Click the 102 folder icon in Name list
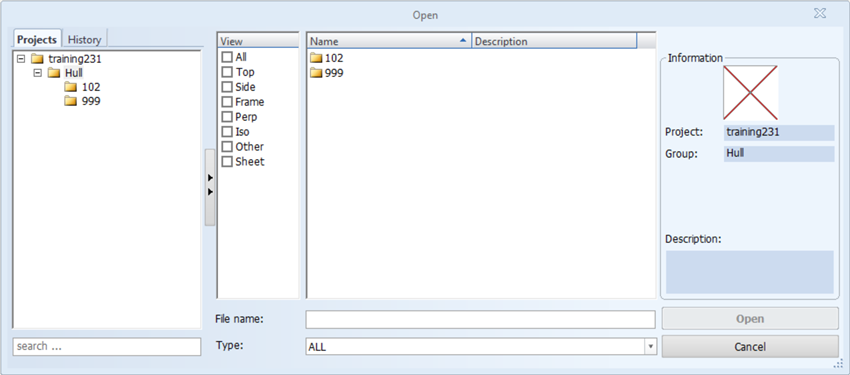The width and height of the screenshot is (850, 375). click(316, 58)
